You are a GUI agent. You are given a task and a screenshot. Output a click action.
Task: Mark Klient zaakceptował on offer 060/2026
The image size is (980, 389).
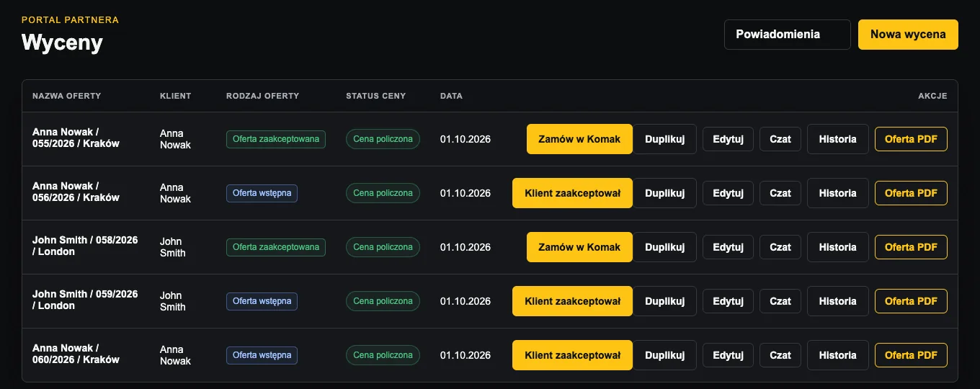(572, 355)
